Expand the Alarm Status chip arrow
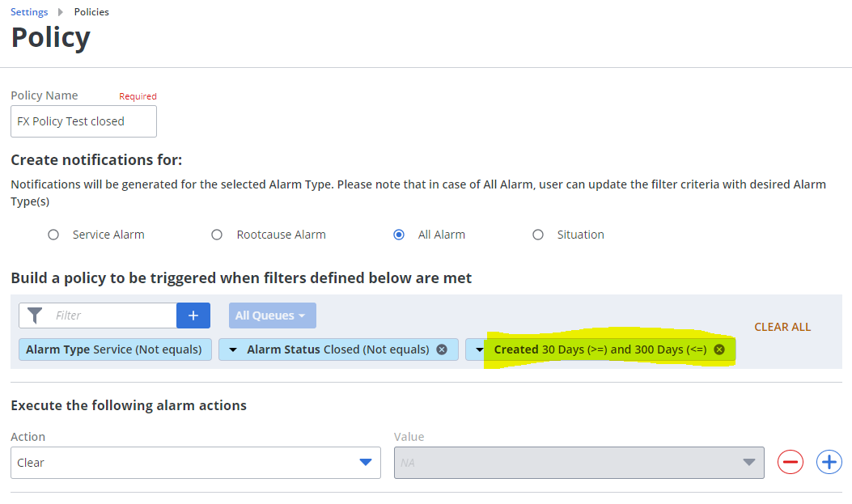852x504 pixels. (233, 349)
